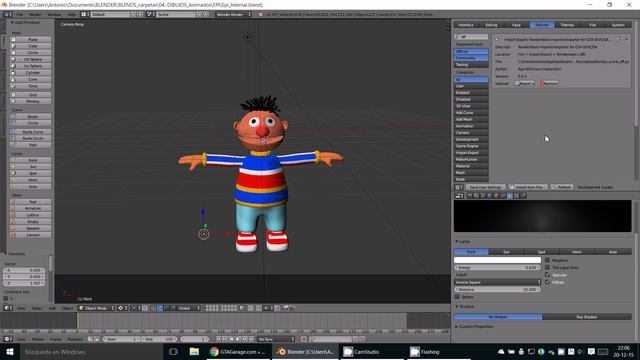
Task: Toggle the Official support level filter
Action: pyautogui.click(x=471, y=51)
